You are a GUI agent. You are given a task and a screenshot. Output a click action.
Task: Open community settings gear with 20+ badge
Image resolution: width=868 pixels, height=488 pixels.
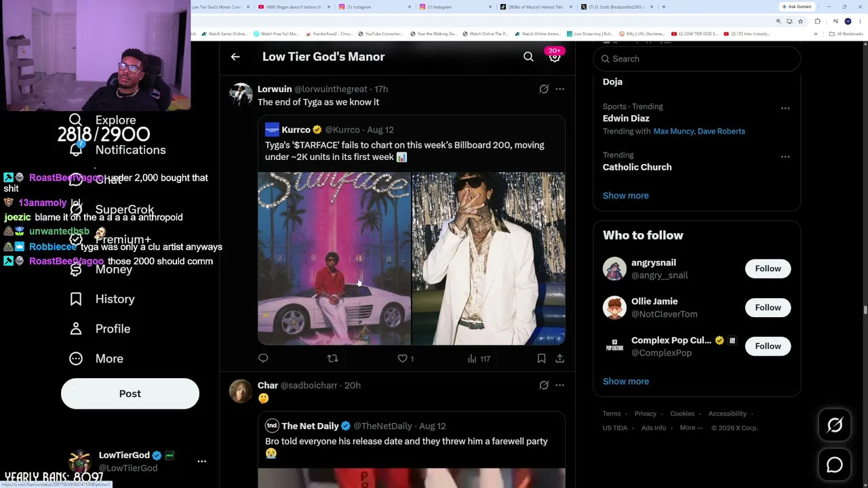[555, 57]
